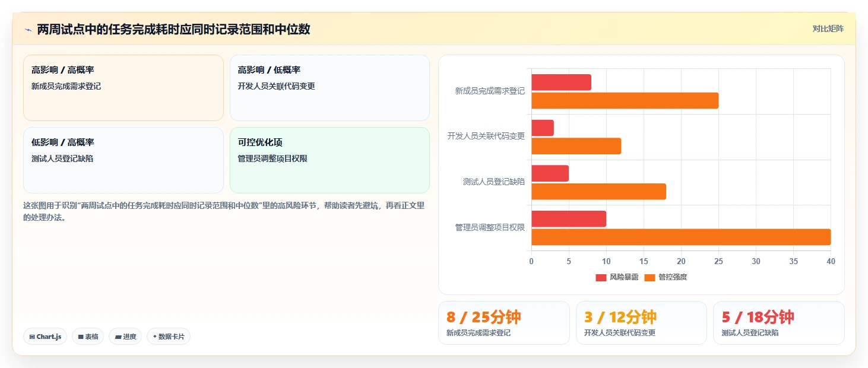Click the red 风险暴露 bar for 新成员完成需求登记
Screen dimensions: 868x368
point(561,83)
